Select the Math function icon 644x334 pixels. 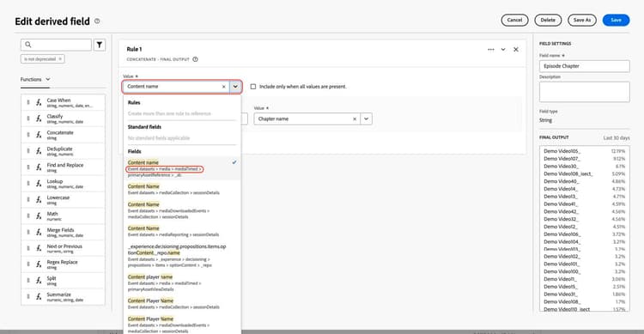(x=39, y=216)
